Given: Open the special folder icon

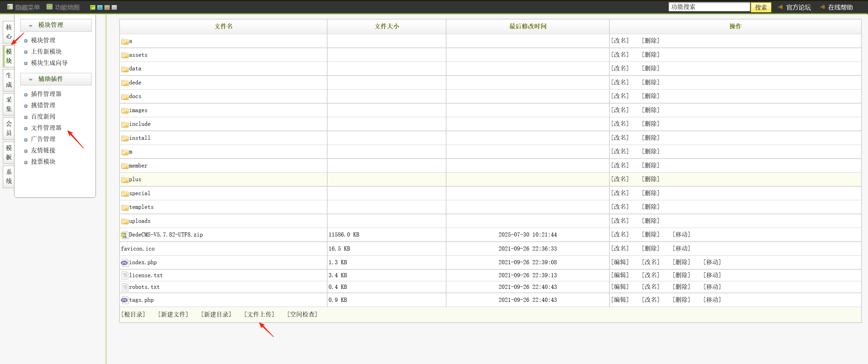Looking at the screenshot, I should 125,193.
